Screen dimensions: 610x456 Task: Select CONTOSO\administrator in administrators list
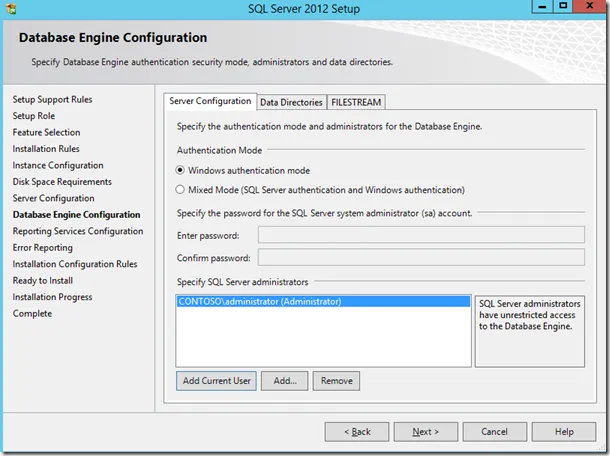coord(323,302)
